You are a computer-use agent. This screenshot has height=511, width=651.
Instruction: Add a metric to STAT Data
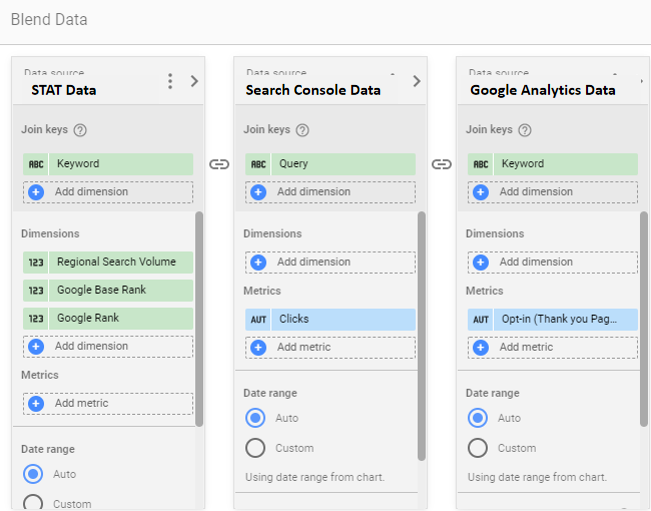108,403
